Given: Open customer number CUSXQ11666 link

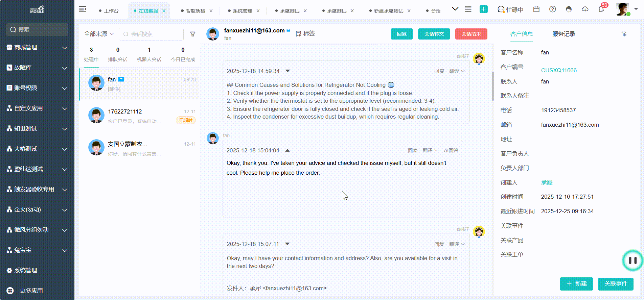Looking at the screenshot, I should tap(559, 70).
